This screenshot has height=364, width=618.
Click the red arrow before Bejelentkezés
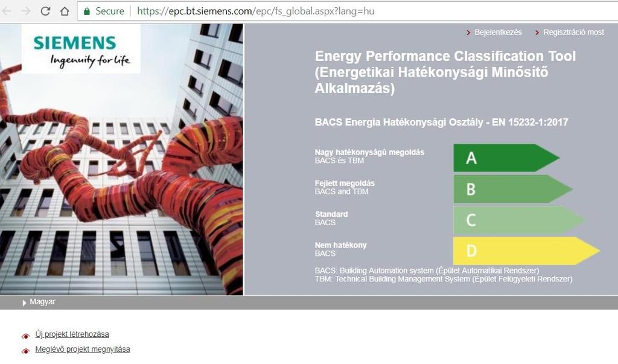[468, 33]
